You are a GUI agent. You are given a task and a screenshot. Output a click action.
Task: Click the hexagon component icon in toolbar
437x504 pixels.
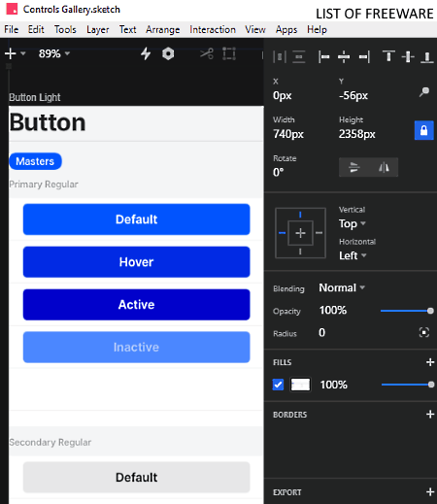[168, 53]
